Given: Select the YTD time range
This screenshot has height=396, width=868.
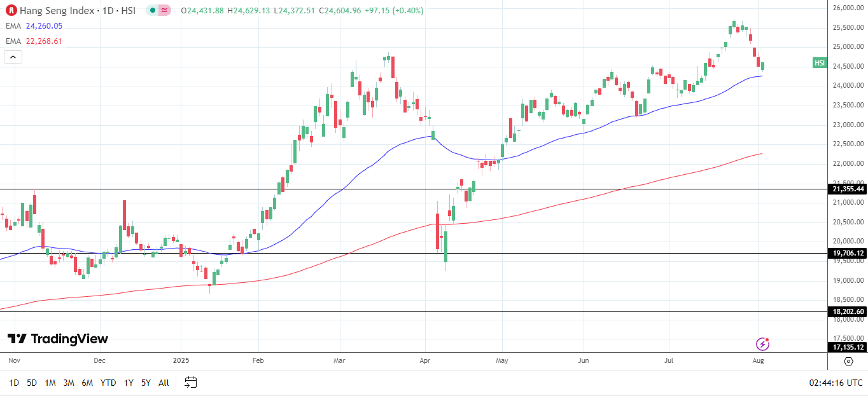Looking at the screenshot, I should point(108,383).
